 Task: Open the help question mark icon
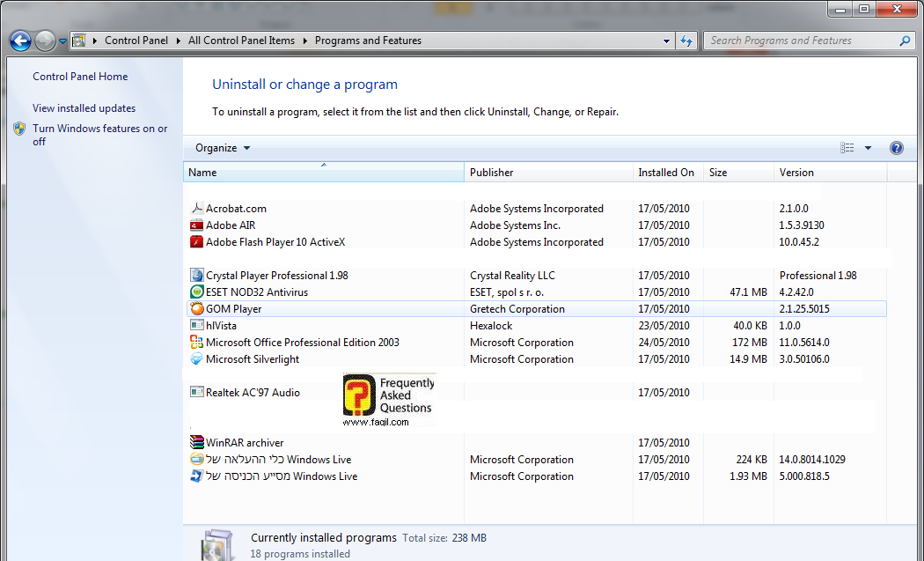[897, 148]
